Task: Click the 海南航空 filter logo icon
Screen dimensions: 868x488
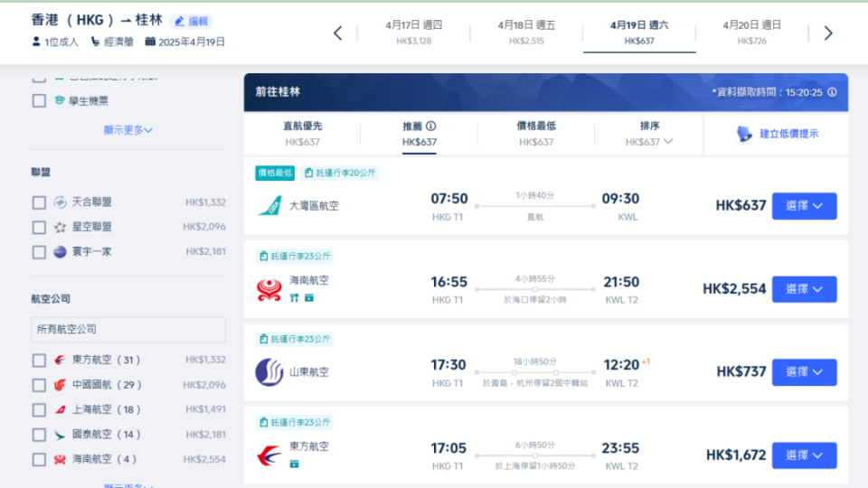Action: (60, 459)
